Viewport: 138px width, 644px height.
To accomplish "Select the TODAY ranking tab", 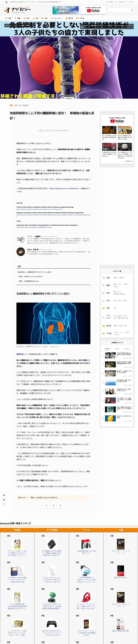I will click(107, 349).
